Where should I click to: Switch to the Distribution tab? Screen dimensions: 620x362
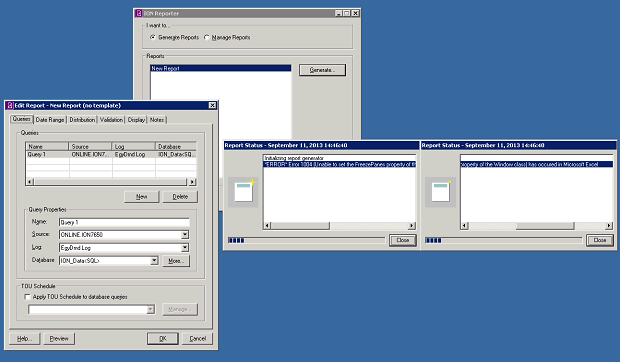point(82,120)
